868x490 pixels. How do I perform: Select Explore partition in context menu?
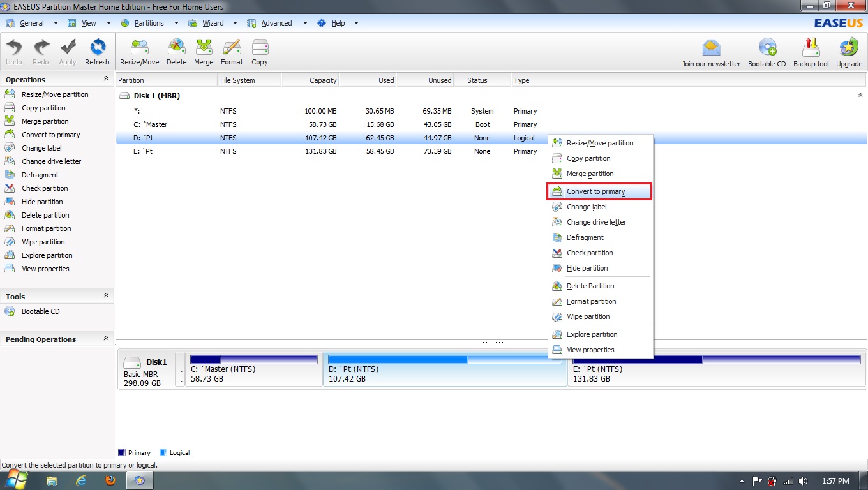click(599, 334)
